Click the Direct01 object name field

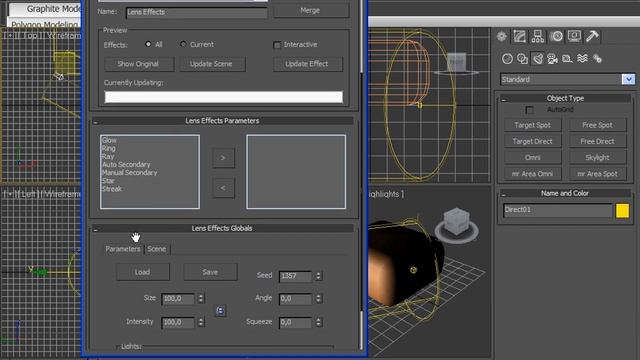point(558,210)
